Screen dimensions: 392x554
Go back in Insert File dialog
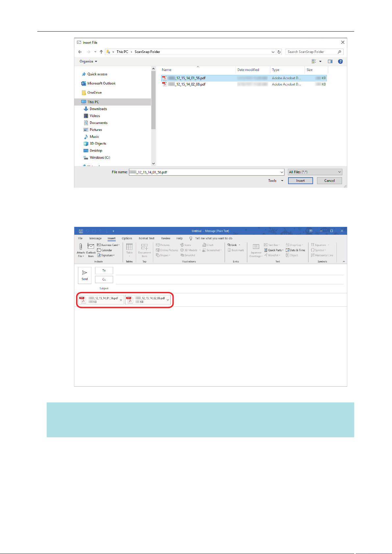click(x=80, y=52)
